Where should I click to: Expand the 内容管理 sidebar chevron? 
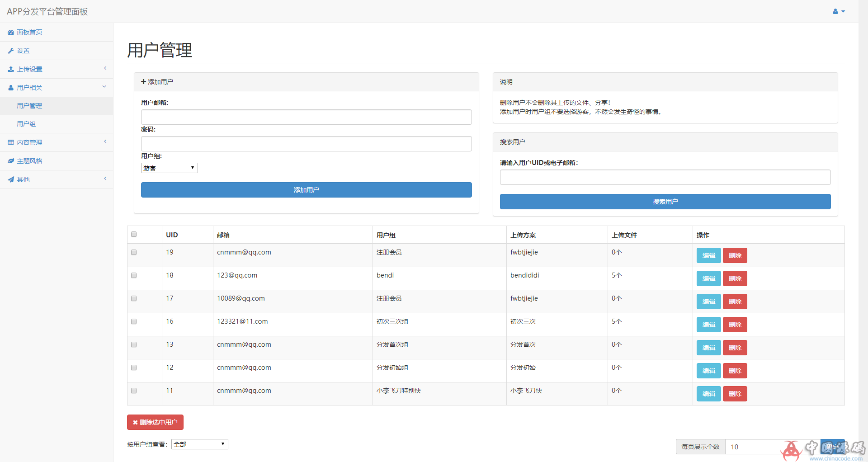pos(105,141)
